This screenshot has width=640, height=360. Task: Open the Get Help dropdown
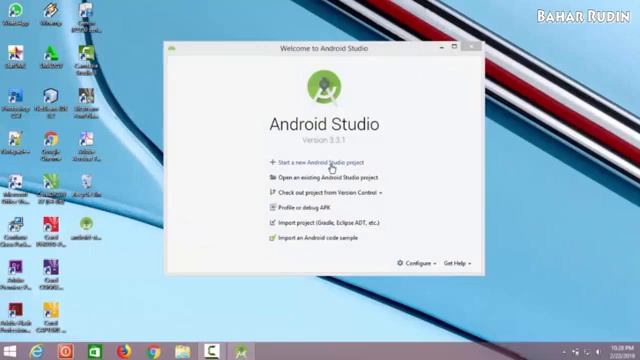[x=458, y=263]
